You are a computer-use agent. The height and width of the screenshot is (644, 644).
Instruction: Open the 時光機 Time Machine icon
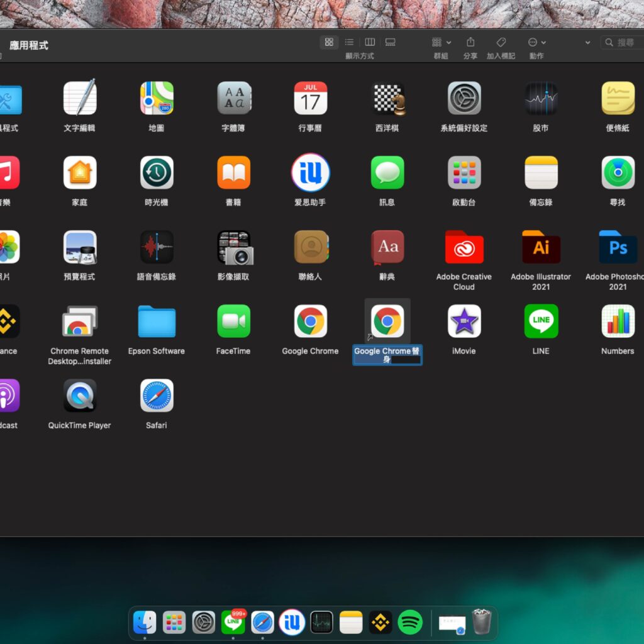pyautogui.click(x=157, y=172)
